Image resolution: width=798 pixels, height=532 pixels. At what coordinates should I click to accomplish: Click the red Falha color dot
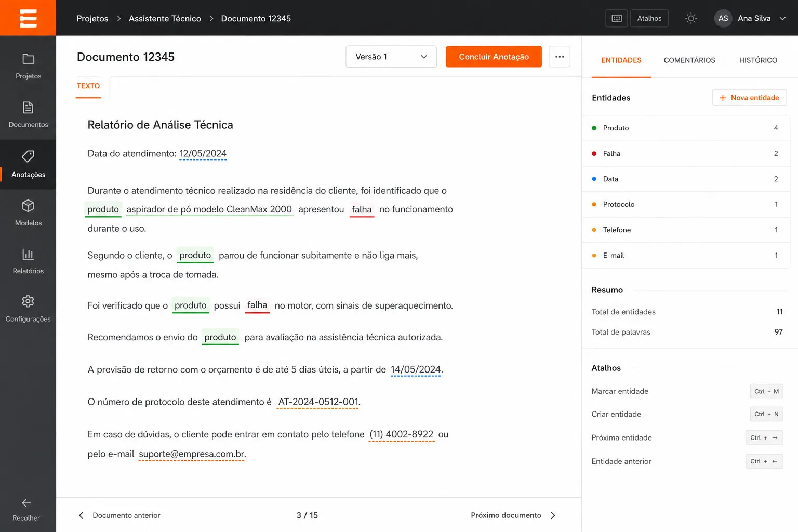pos(594,153)
